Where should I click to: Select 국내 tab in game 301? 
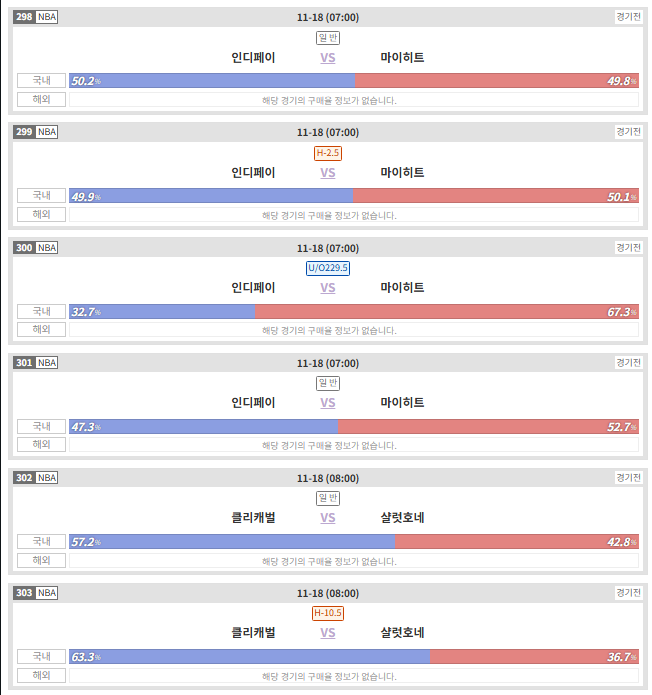(x=41, y=426)
